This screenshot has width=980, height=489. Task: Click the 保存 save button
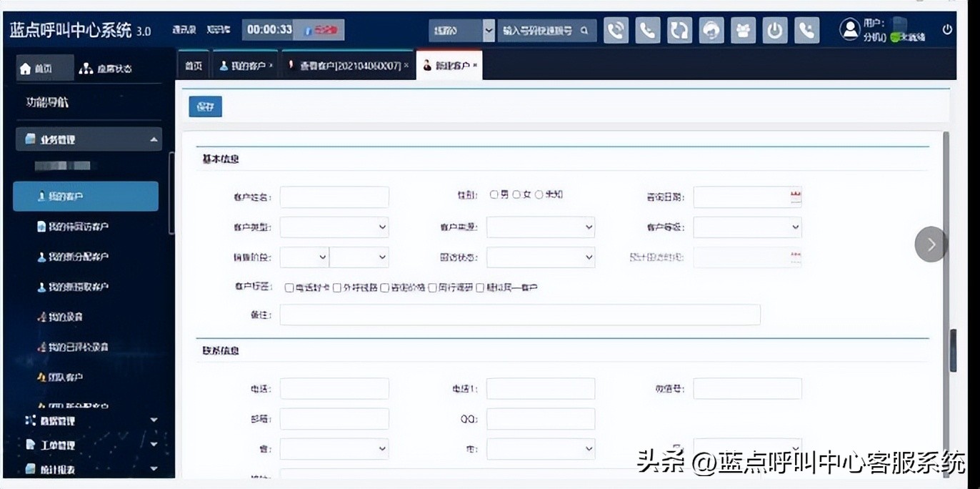click(205, 105)
